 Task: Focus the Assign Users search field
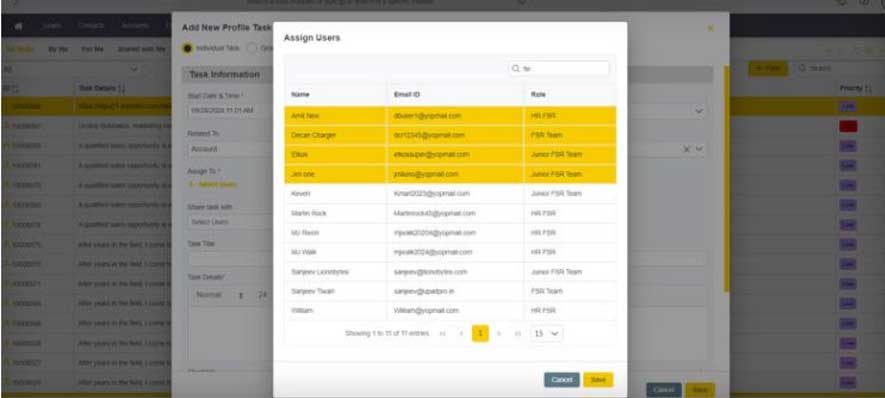click(559, 69)
